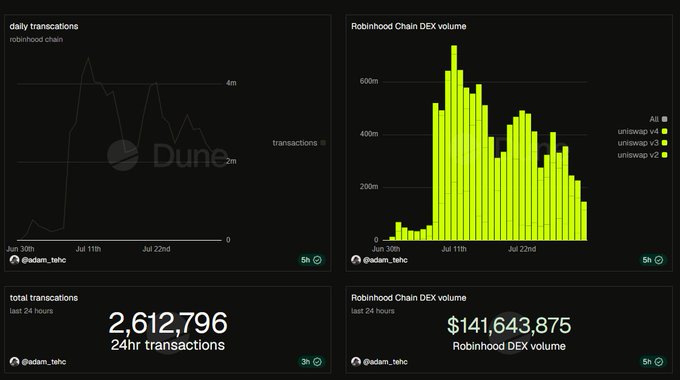Click the 5h refresh badge on 24h DEX volume
The height and width of the screenshot is (380, 680).
pos(653,361)
